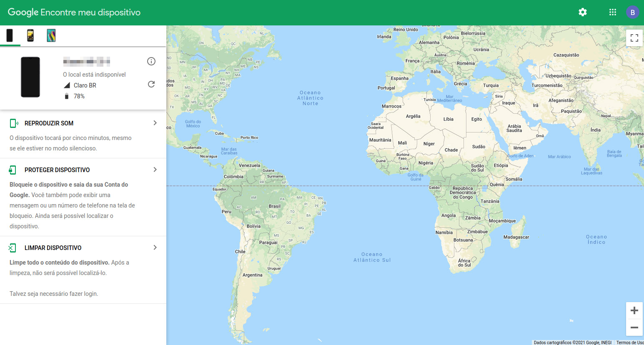644x345 pixels.
Task: Click the device info icon
Action: (x=151, y=62)
